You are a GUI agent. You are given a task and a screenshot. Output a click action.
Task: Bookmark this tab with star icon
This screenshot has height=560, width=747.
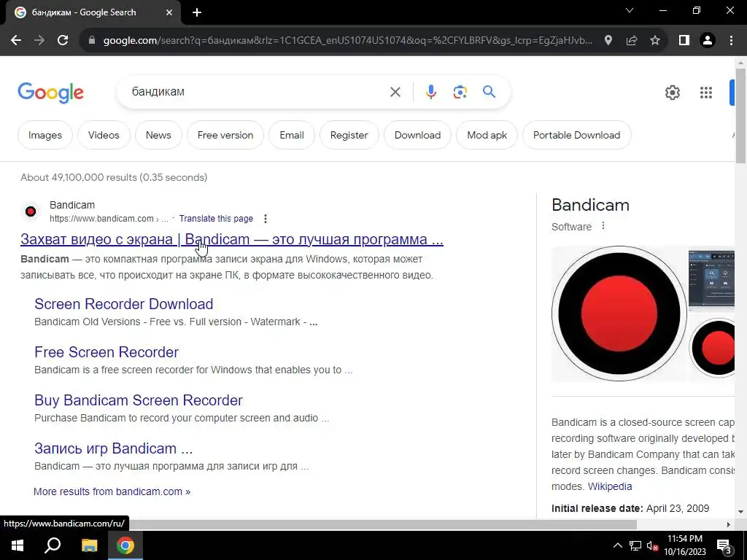click(655, 41)
